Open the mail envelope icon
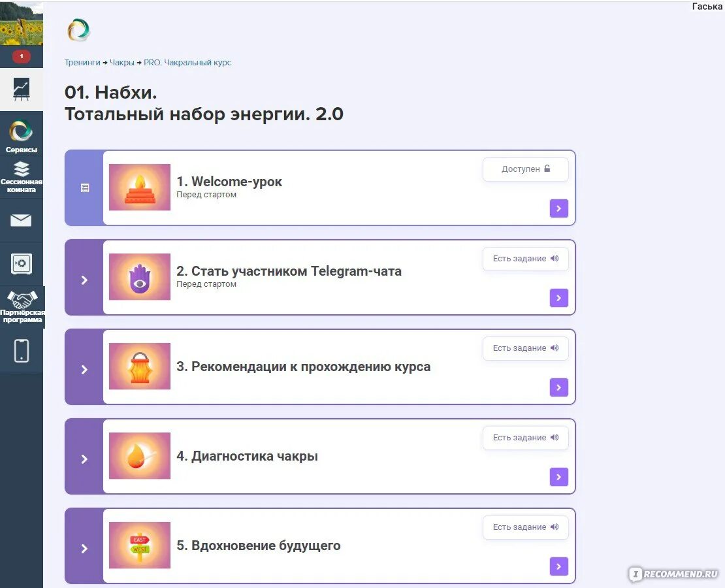 [22, 220]
